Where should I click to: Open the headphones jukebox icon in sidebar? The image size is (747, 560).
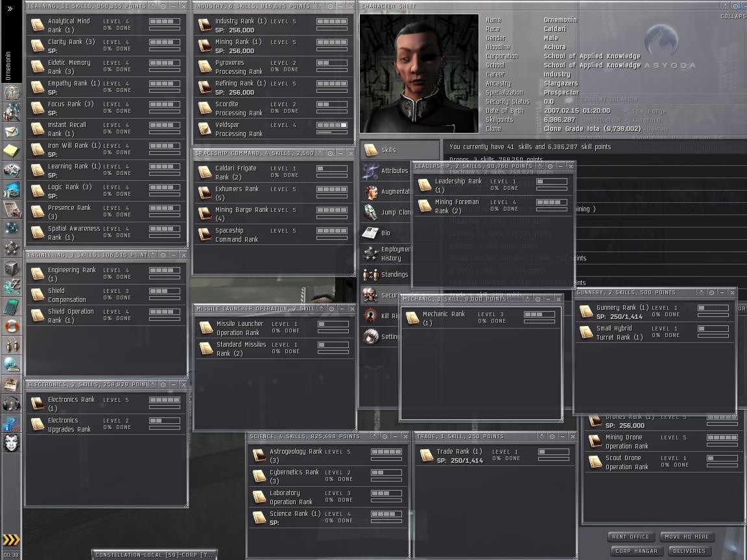[12, 404]
